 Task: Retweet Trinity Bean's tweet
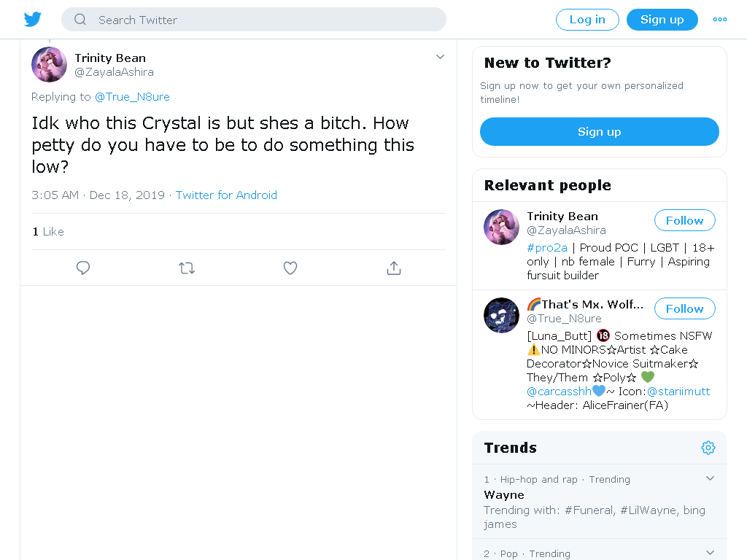pyautogui.click(x=187, y=268)
